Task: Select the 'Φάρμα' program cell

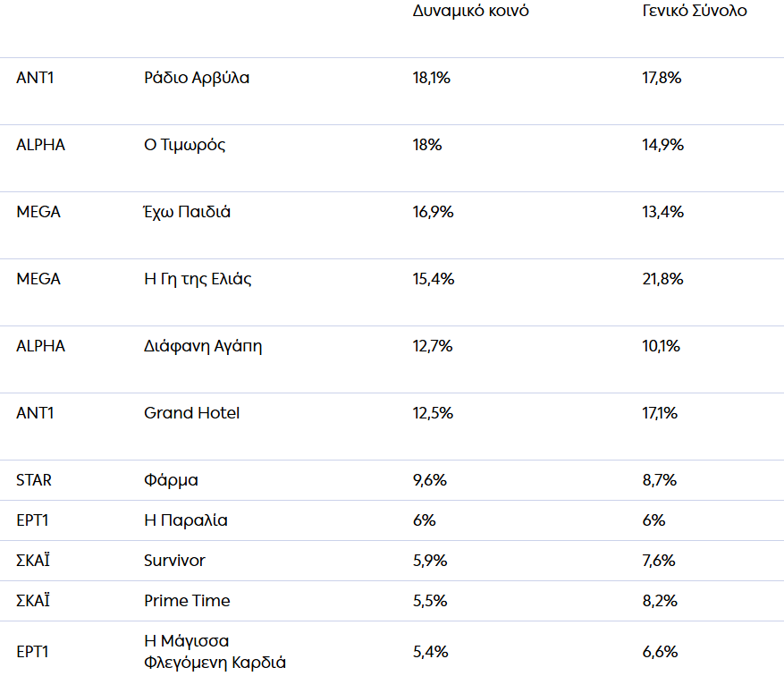Action: point(171,480)
